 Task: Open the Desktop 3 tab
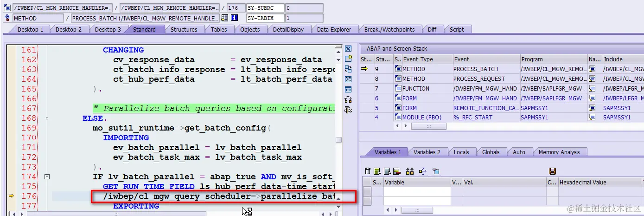click(x=108, y=29)
